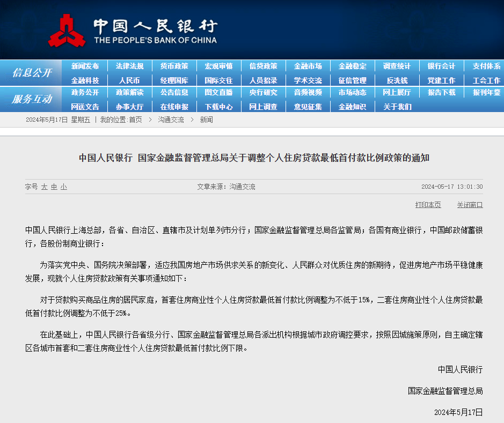Viewport: 504px width, 423px height.
Task: Set font size to 大
Action: [45, 187]
